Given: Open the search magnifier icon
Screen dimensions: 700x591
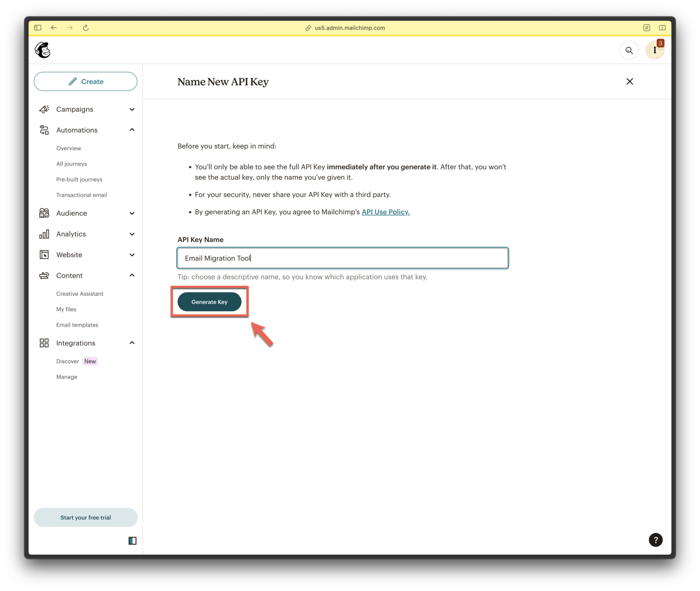Looking at the screenshot, I should (629, 51).
